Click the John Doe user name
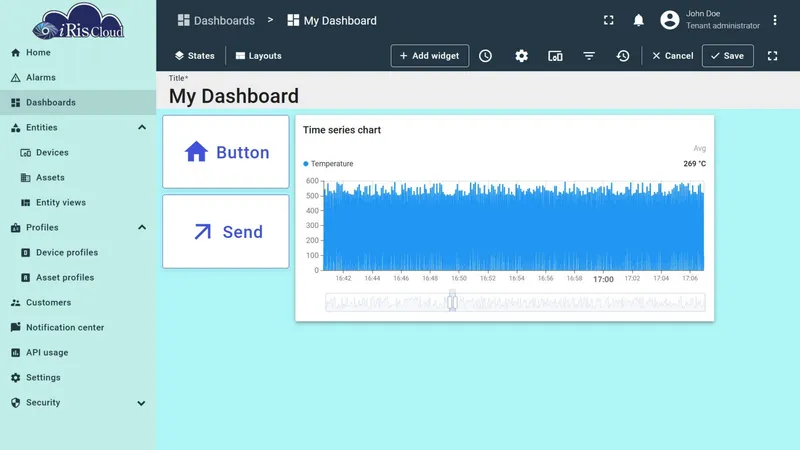 [703, 14]
